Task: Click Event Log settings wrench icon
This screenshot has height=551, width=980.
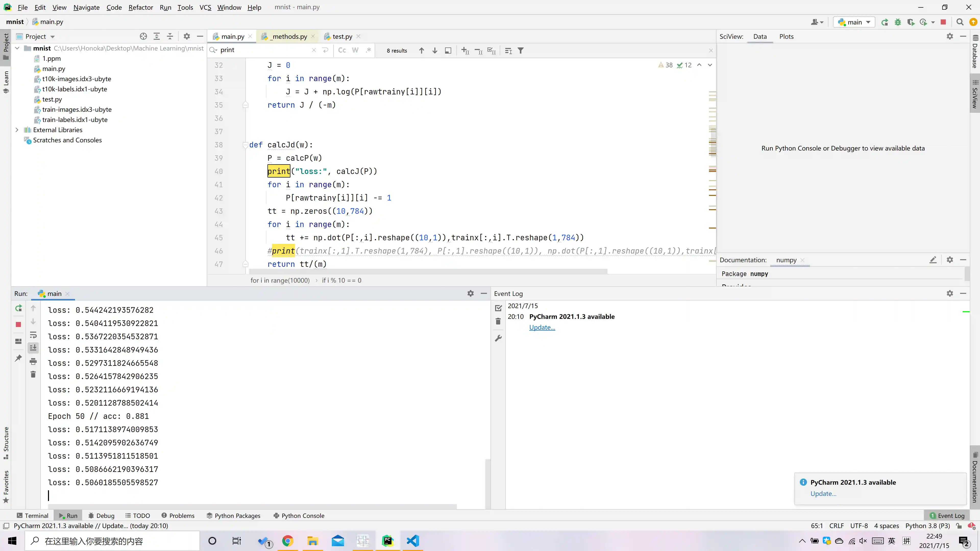Action: pos(498,338)
